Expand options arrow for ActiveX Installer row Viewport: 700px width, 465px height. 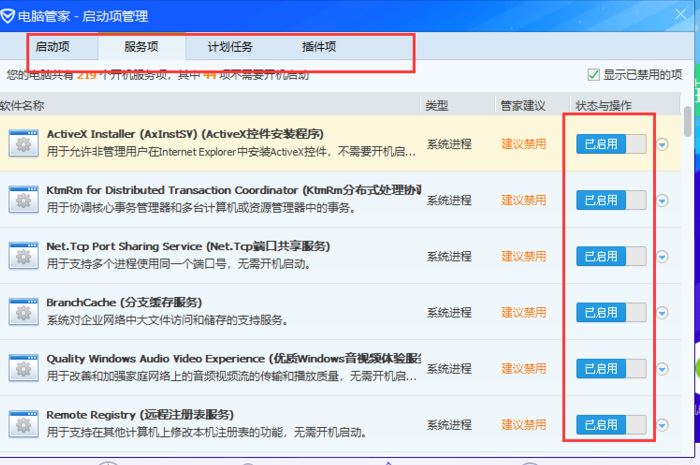pyautogui.click(x=664, y=144)
